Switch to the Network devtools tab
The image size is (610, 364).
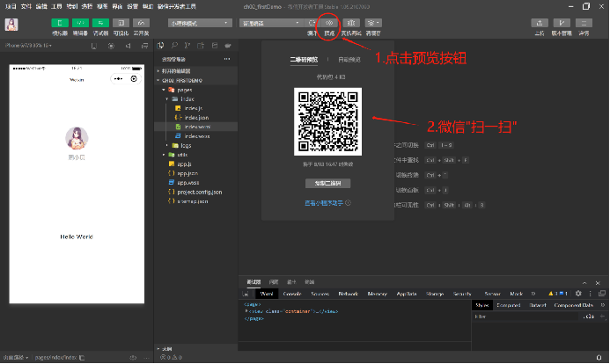tap(349, 294)
